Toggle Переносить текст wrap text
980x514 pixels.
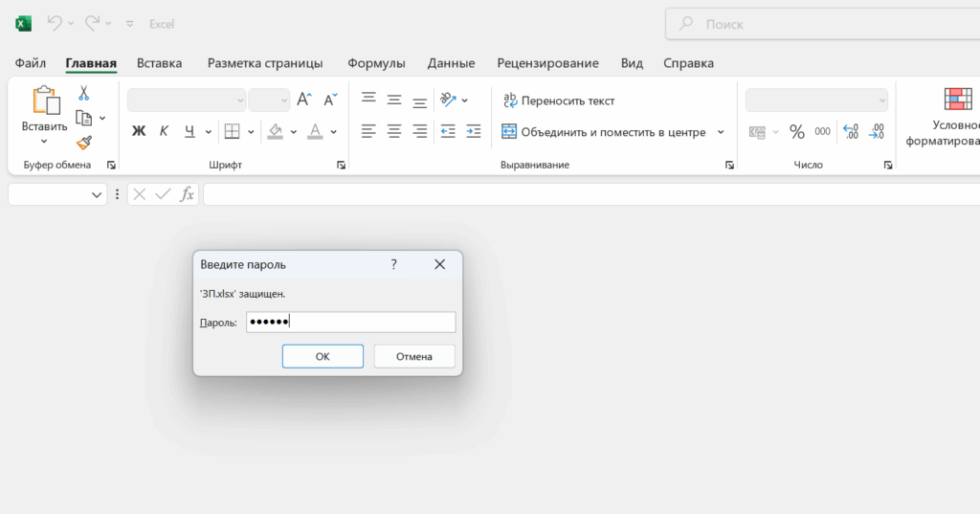(x=559, y=101)
